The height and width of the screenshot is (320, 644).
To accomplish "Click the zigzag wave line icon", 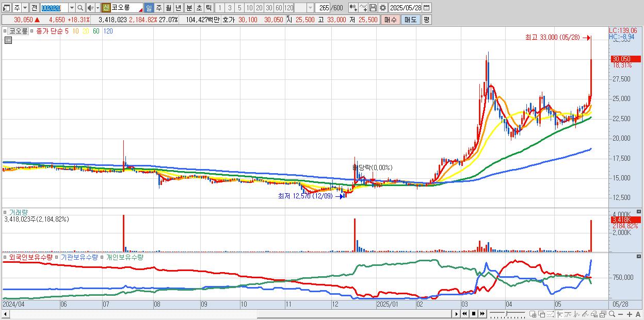I will point(577,314).
